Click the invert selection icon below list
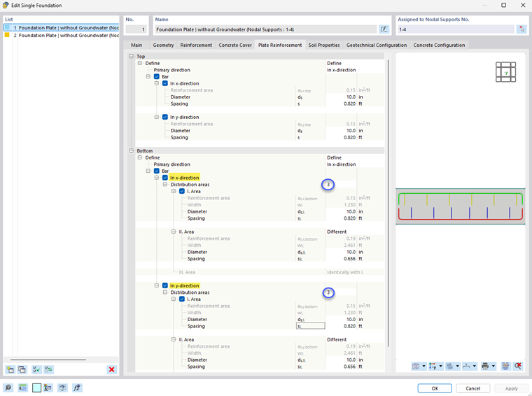This screenshot has width=532, height=396. tap(48, 369)
